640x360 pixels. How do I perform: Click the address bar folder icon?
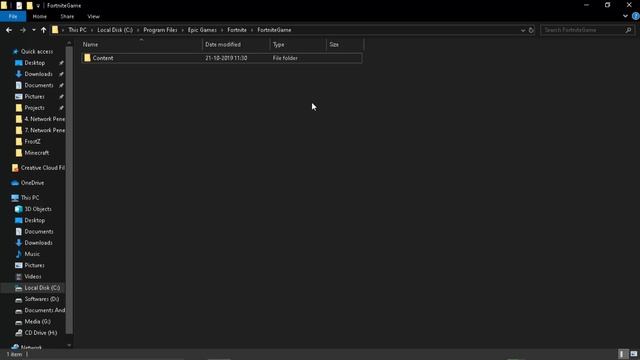click(x=55, y=30)
